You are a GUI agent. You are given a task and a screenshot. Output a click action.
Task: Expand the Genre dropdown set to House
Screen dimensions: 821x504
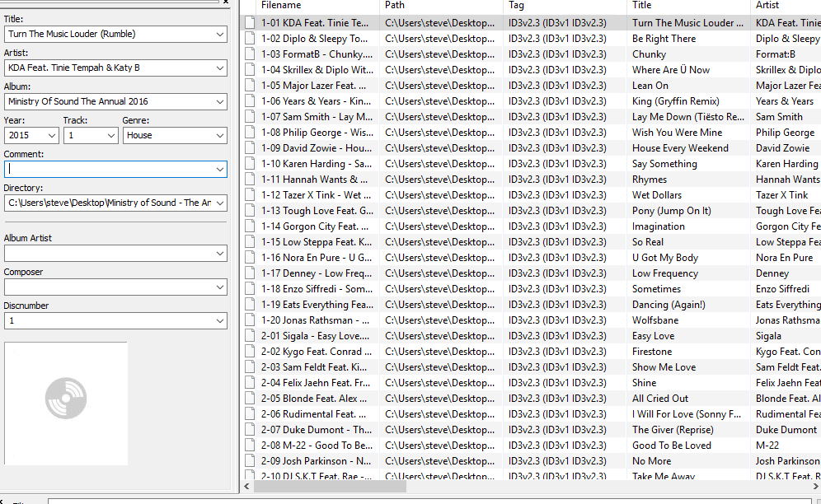pos(220,136)
